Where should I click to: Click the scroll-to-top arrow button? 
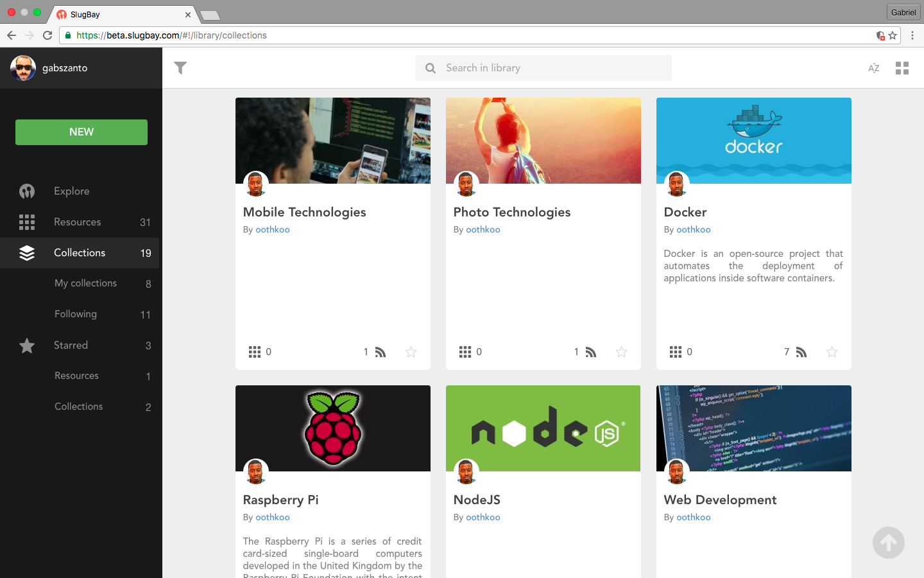click(889, 543)
